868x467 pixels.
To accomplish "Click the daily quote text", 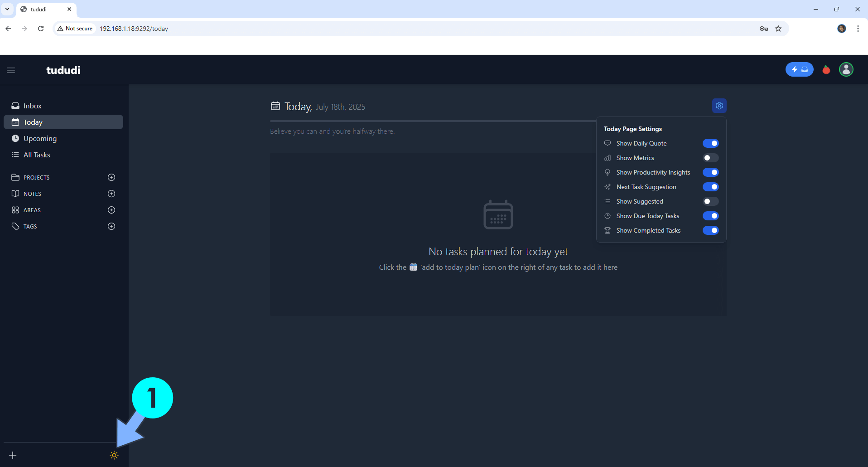I will pyautogui.click(x=332, y=131).
